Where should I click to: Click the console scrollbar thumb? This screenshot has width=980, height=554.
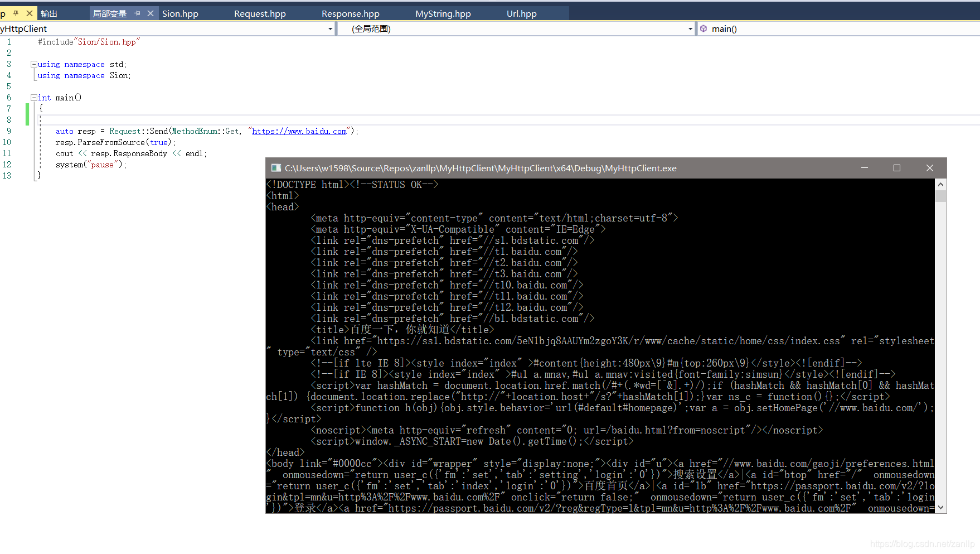[941, 196]
